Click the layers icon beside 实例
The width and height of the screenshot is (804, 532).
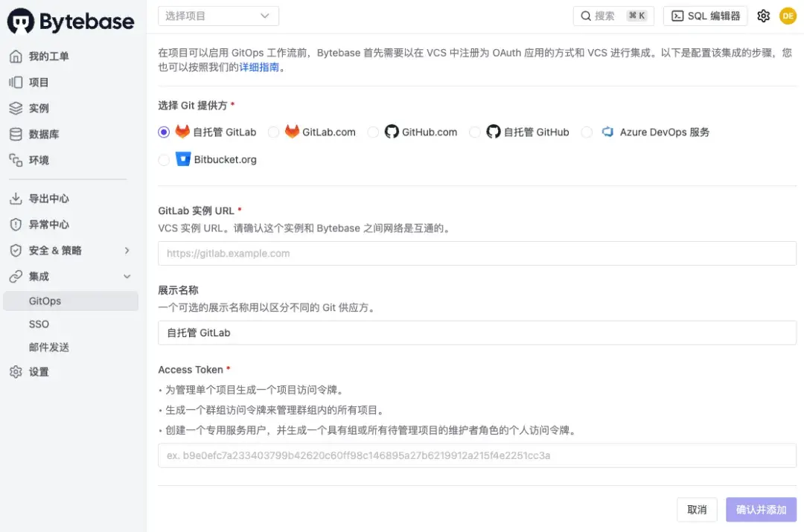click(16, 108)
